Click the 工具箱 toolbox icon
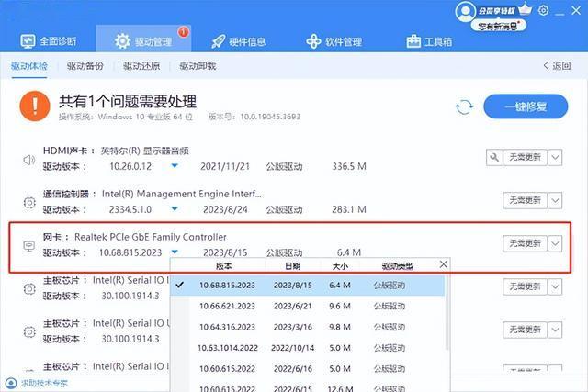Image resolution: width=588 pixels, height=392 pixels. tap(413, 41)
